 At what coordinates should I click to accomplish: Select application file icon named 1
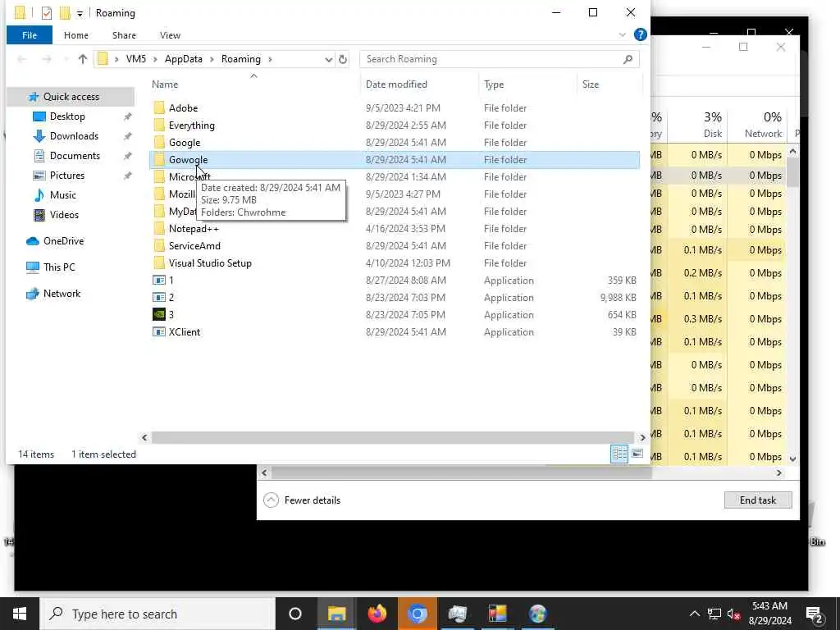click(159, 280)
